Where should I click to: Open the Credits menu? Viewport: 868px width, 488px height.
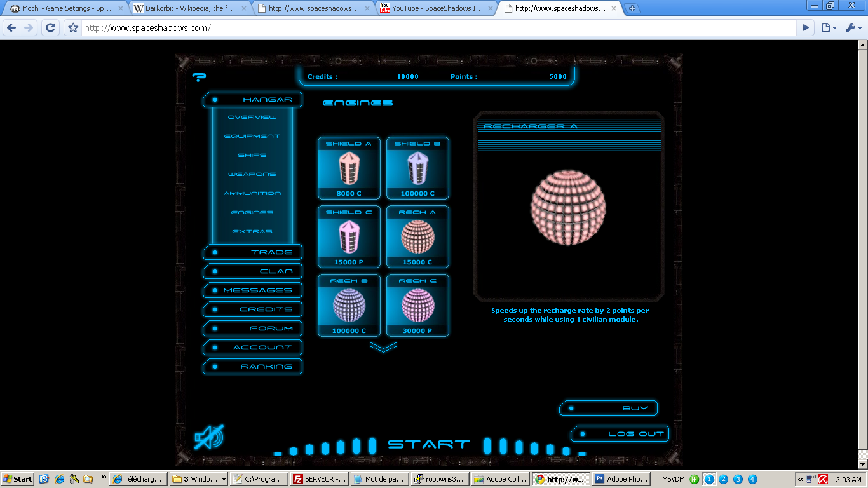click(x=252, y=309)
